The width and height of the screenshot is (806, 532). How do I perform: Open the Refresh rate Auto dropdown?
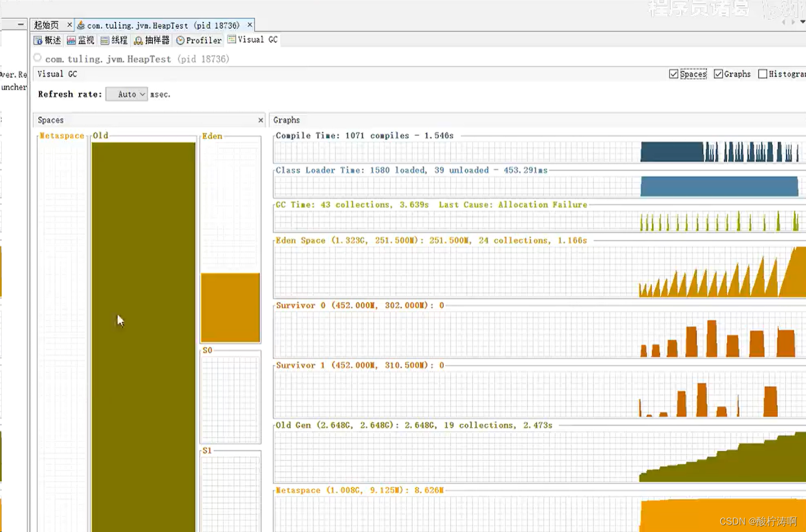tap(127, 94)
